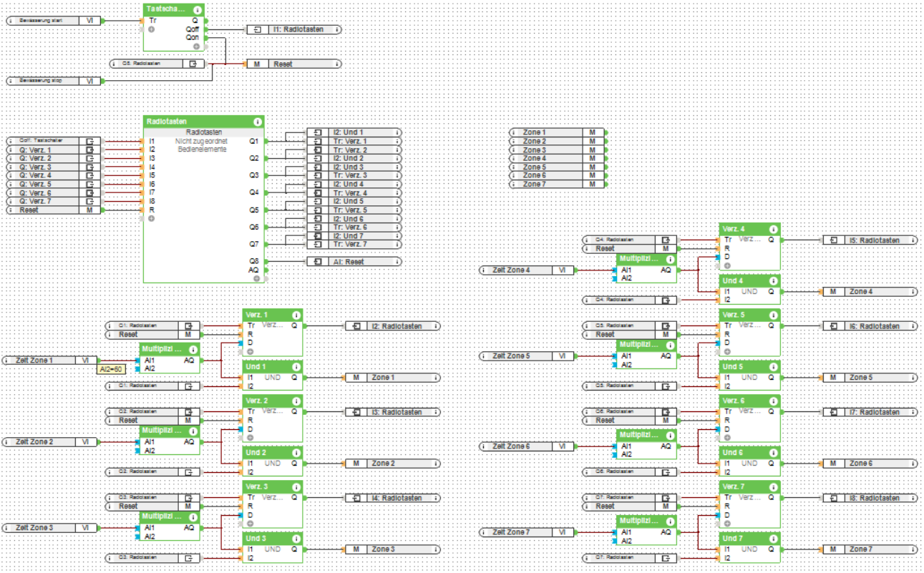Select the Zeit Zone 7 virtual input
This screenshot has height=573, width=924.
528,532
